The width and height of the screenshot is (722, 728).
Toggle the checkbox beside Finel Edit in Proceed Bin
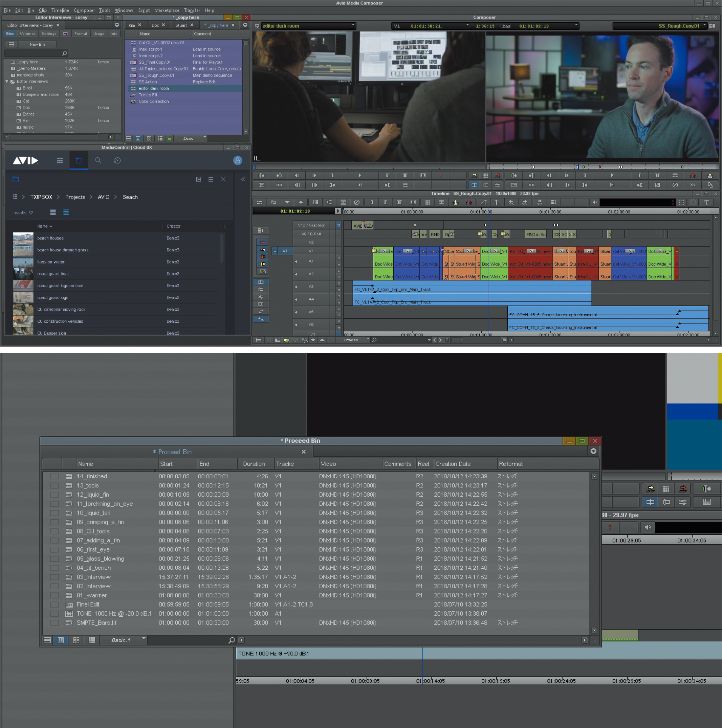point(54,605)
